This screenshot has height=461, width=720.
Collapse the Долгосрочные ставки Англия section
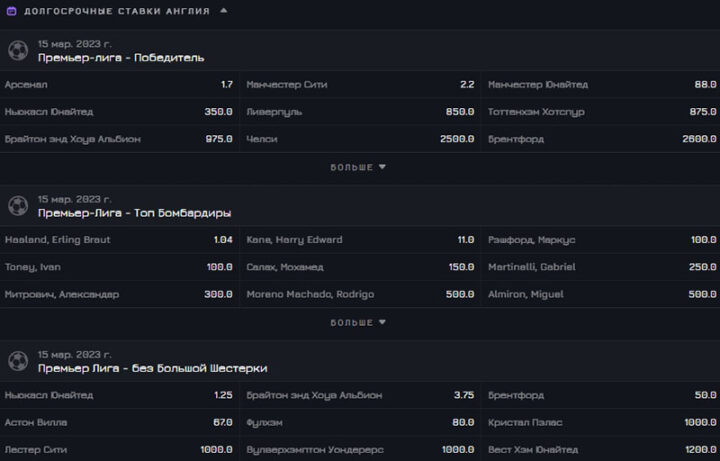click(223, 11)
